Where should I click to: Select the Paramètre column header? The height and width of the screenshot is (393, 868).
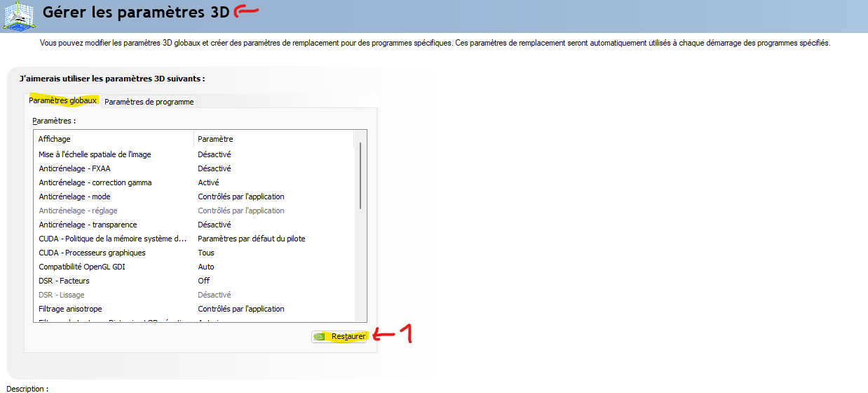(x=274, y=139)
